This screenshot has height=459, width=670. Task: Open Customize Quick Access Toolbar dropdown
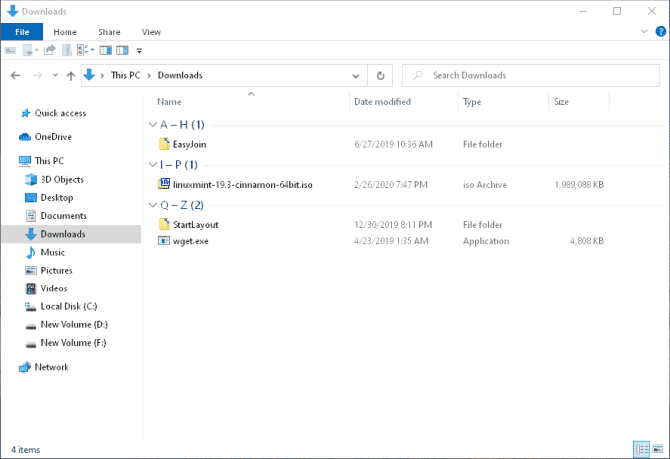[x=139, y=51]
